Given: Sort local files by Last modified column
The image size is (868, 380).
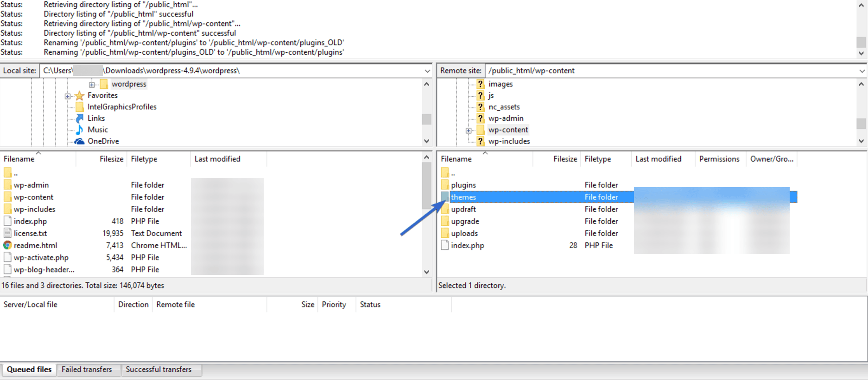Looking at the screenshot, I should [217, 159].
